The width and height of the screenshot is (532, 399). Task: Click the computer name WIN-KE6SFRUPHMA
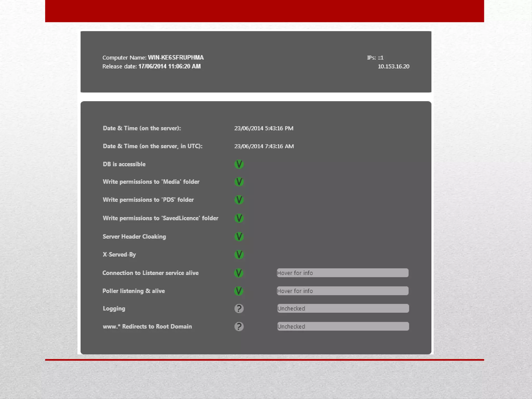[x=176, y=58]
